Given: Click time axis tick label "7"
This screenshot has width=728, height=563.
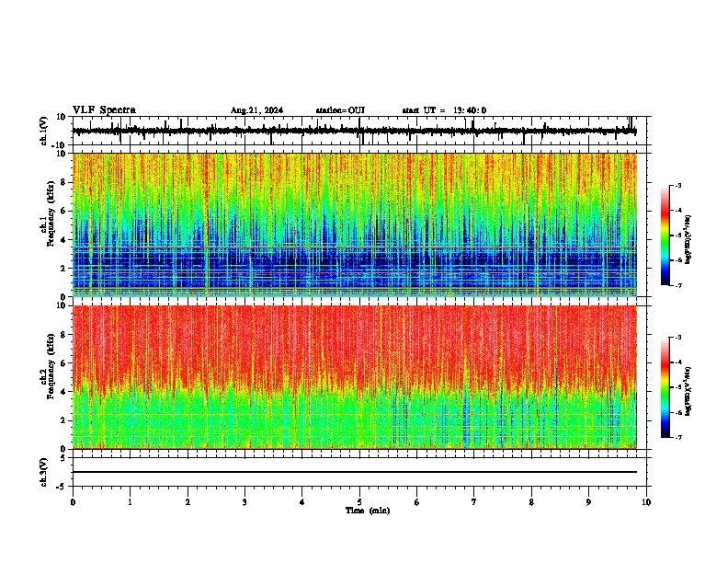Looking at the screenshot, I should (x=474, y=502).
